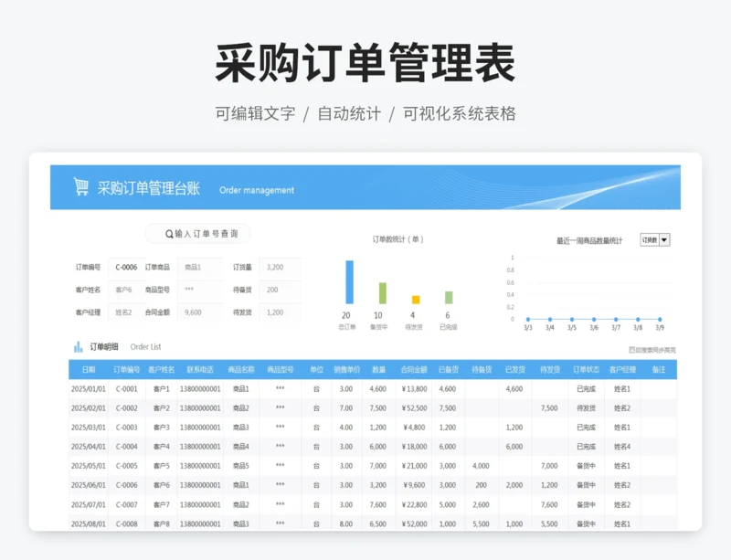Click the magnifier icon in search box
The width and height of the screenshot is (731, 560).
point(169,234)
